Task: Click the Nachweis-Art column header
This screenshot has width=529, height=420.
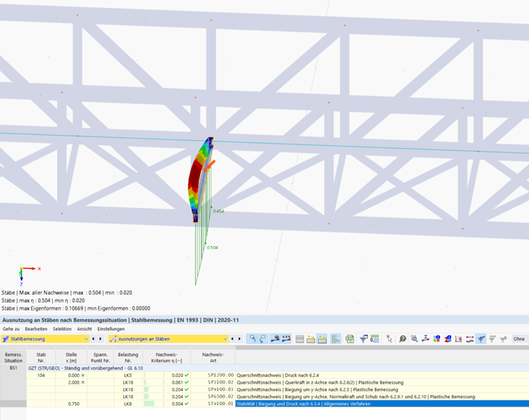Action: click(x=213, y=357)
